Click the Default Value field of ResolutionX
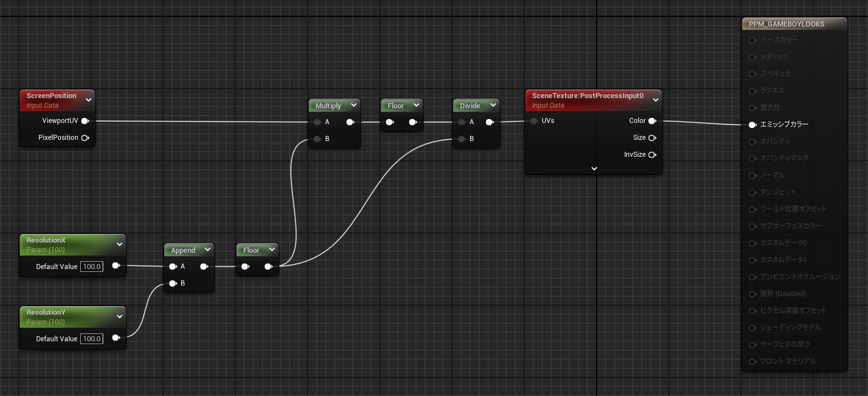 click(x=91, y=266)
